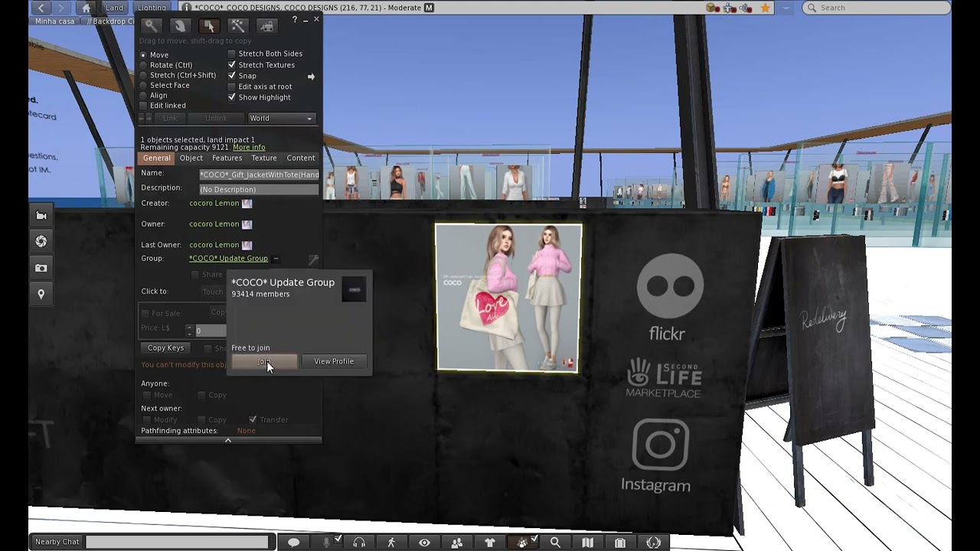
Task: Open the Lighting favorites bar item
Action: (152, 8)
